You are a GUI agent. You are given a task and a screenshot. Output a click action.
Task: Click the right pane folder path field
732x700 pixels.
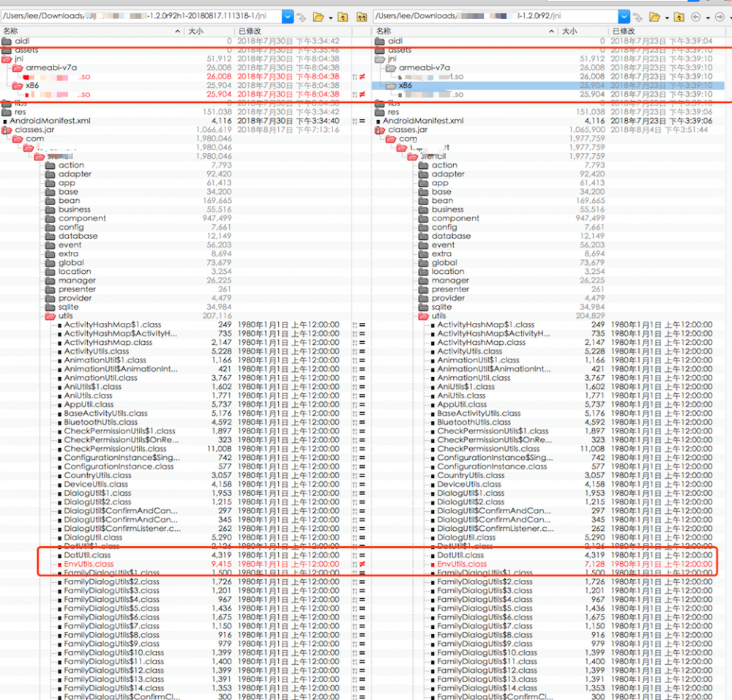tap(496, 16)
